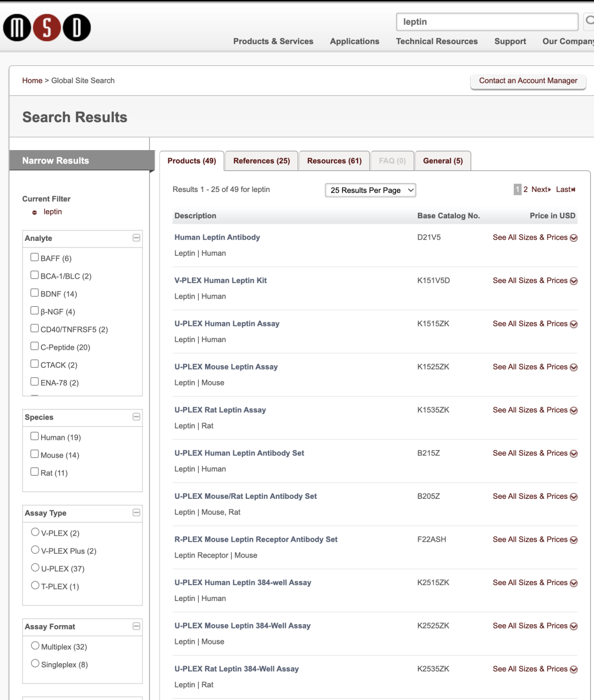Expand See All Sizes & Prices for K151V5D
This screenshot has height=700, width=594.
pos(535,280)
